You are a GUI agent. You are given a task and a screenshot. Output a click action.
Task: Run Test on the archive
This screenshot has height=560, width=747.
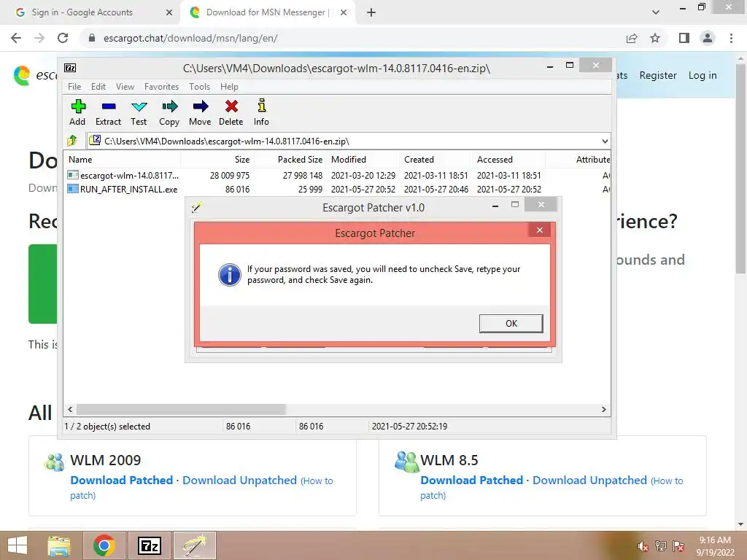click(x=139, y=112)
